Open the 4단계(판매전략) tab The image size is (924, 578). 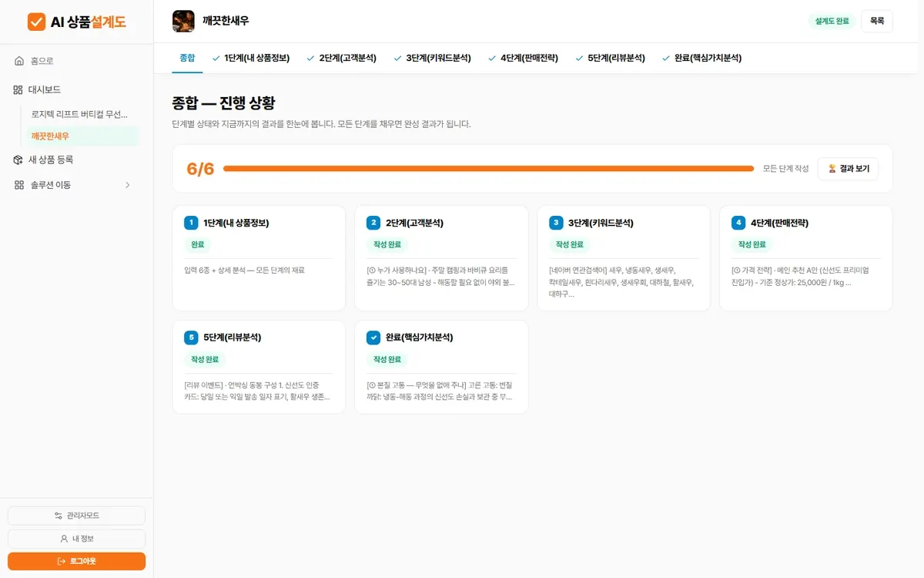tap(523, 58)
